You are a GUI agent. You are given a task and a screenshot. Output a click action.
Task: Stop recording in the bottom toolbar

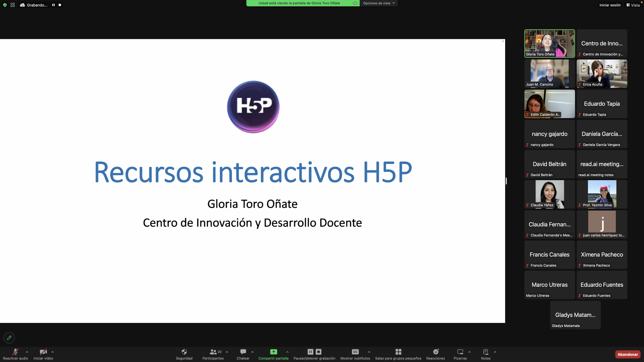tap(319, 352)
